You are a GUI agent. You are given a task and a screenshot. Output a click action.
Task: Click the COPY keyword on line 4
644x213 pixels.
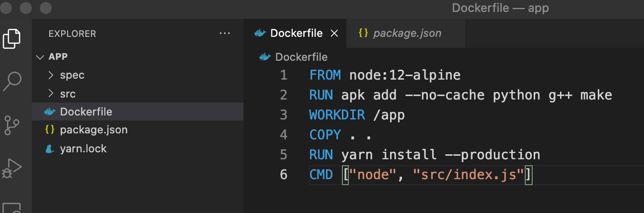tap(325, 135)
